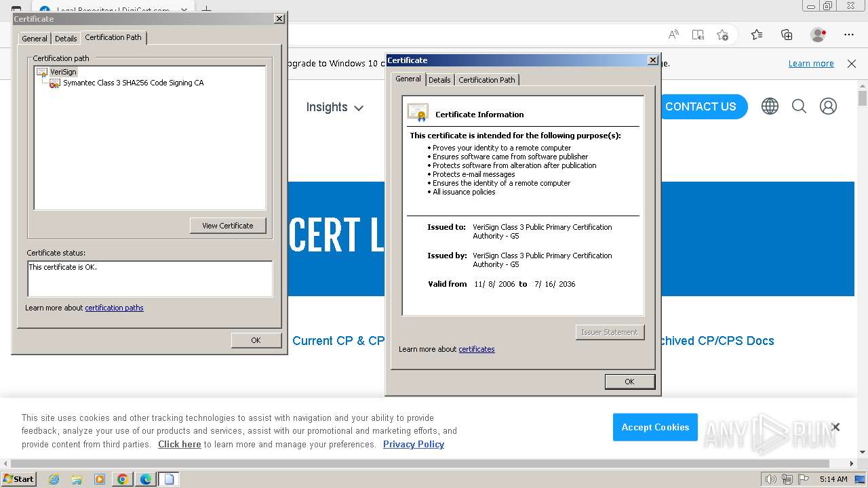Click View Certificate button
The height and width of the screenshot is (488, 868).
pyautogui.click(x=228, y=226)
